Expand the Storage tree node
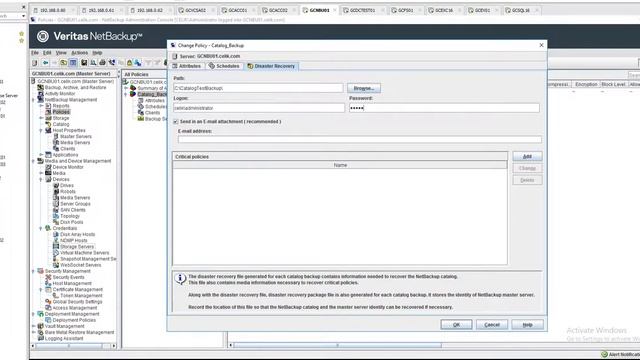 point(41,118)
